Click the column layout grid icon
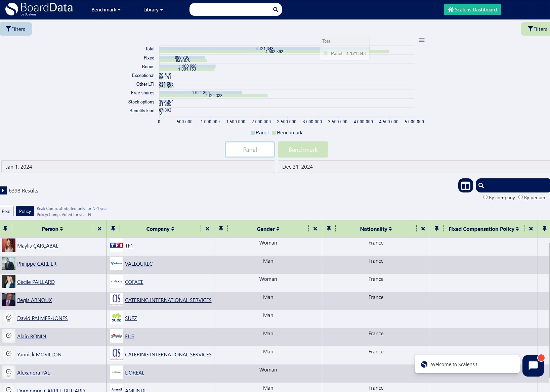 465,185
